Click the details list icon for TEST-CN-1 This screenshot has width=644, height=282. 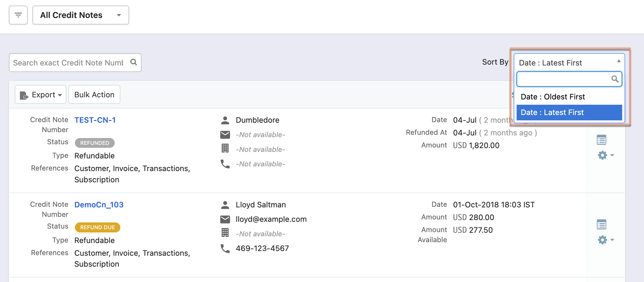point(601,140)
